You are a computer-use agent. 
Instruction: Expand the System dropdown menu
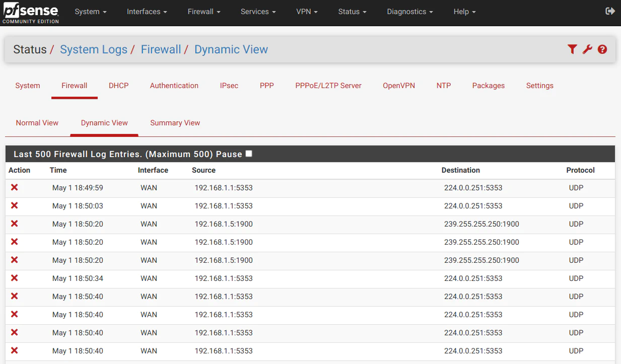(x=90, y=12)
